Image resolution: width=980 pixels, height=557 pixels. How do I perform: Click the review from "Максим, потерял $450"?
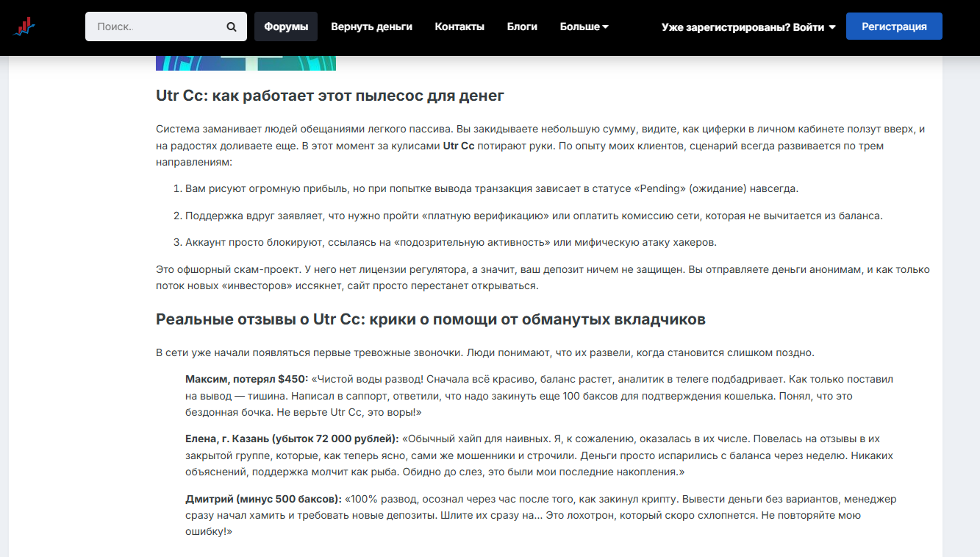pyautogui.click(x=539, y=395)
